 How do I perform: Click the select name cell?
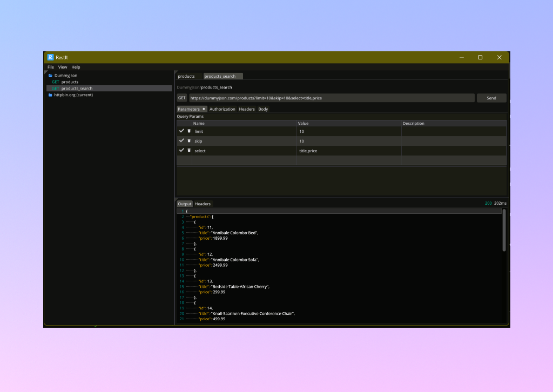pyautogui.click(x=244, y=151)
